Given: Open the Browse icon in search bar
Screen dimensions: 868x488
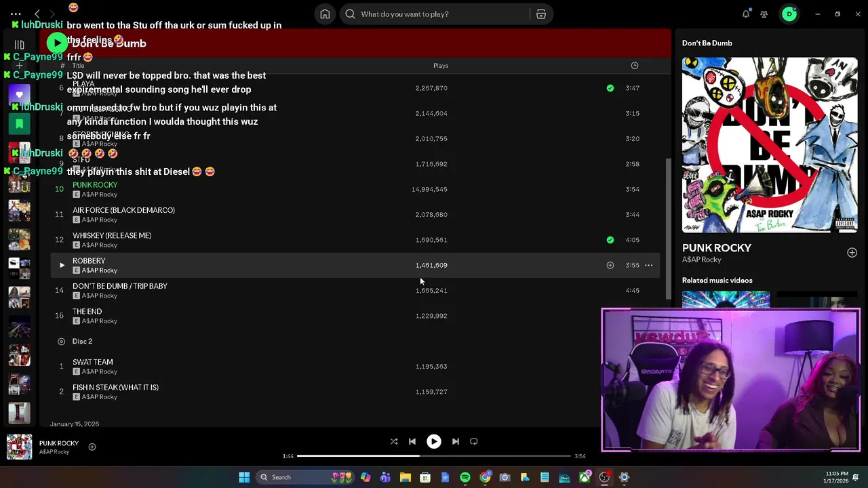Looking at the screenshot, I should 541,14.
